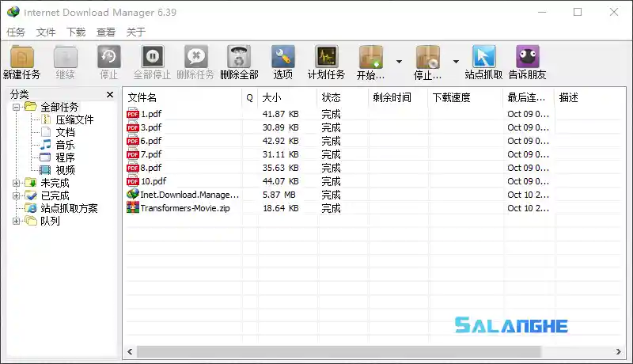
Task: Click the archive icon of Transformers-Movie.zip
Action: click(x=133, y=207)
